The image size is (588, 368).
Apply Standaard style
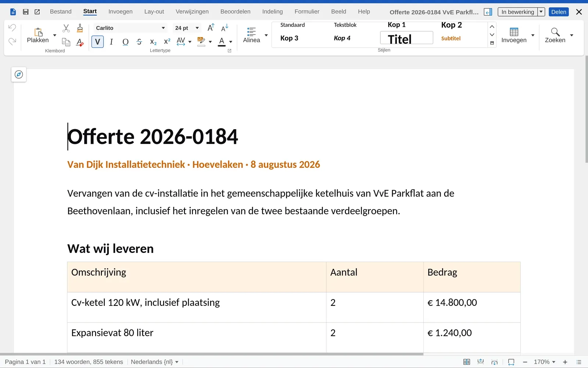[293, 25]
